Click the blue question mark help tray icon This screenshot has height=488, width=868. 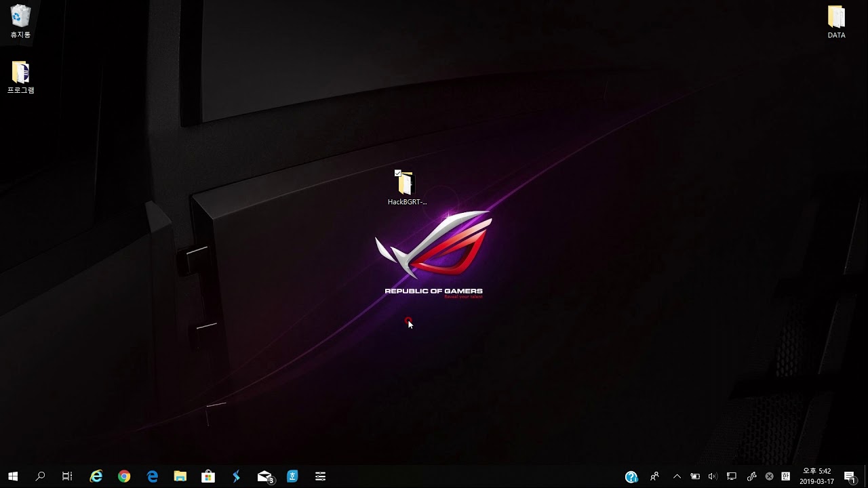631,477
